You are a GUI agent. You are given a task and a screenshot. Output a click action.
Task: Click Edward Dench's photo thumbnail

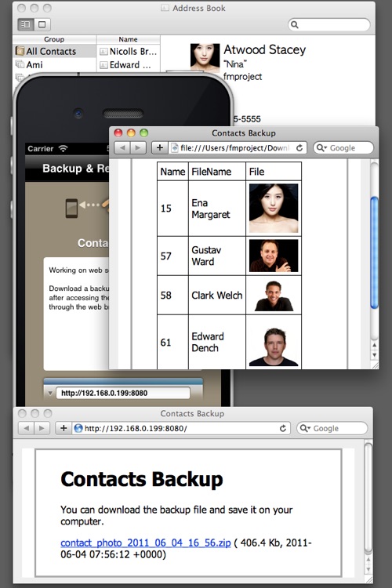click(x=274, y=347)
